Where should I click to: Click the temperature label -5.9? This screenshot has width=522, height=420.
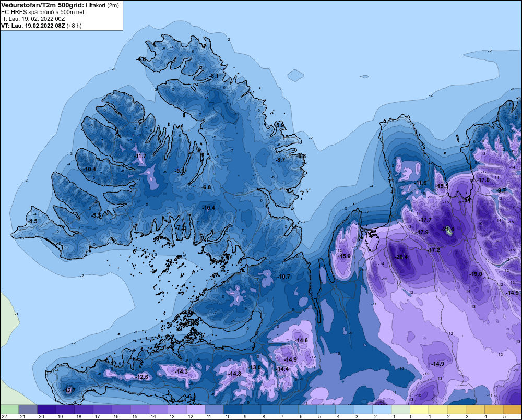click(x=280, y=125)
